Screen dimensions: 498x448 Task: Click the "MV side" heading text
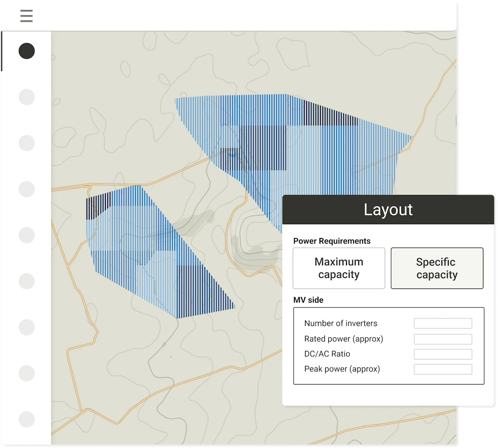click(x=309, y=300)
